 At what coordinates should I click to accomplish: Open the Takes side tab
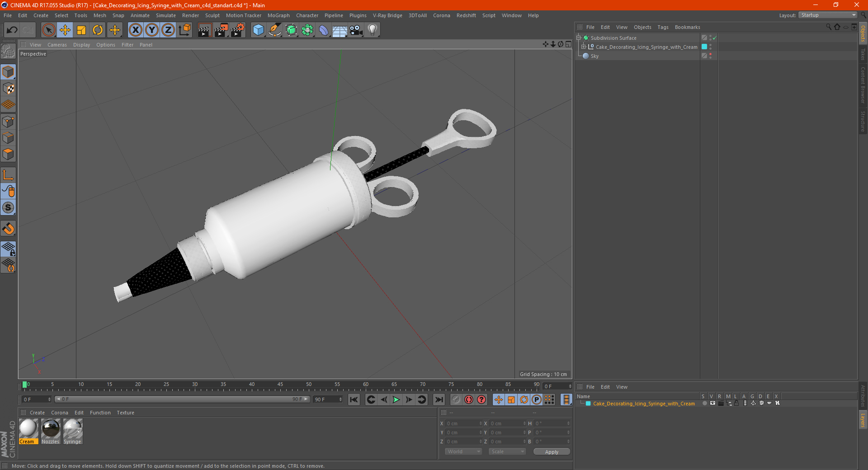pos(863,55)
